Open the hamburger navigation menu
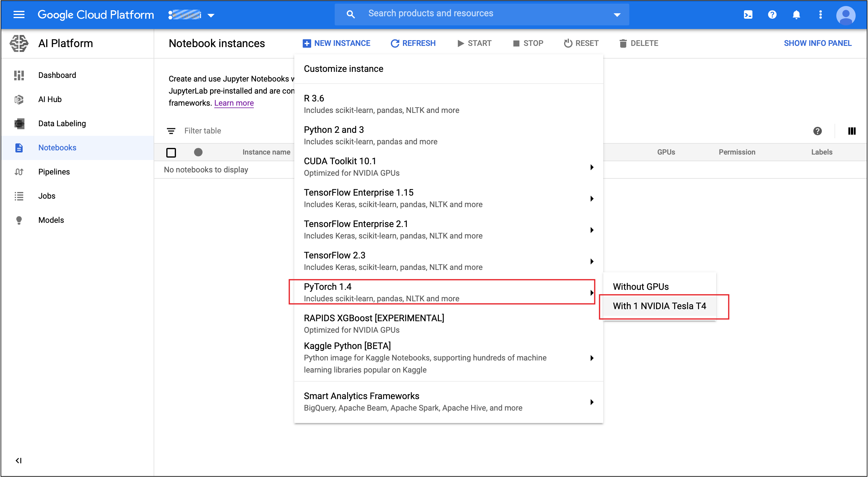868x477 pixels. pos(19,14)
